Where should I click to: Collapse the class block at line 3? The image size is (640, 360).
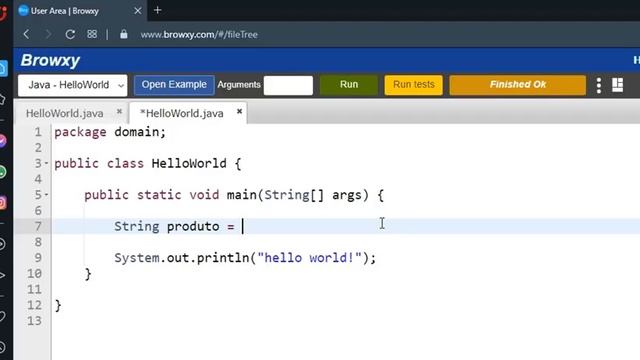(46, 163)
